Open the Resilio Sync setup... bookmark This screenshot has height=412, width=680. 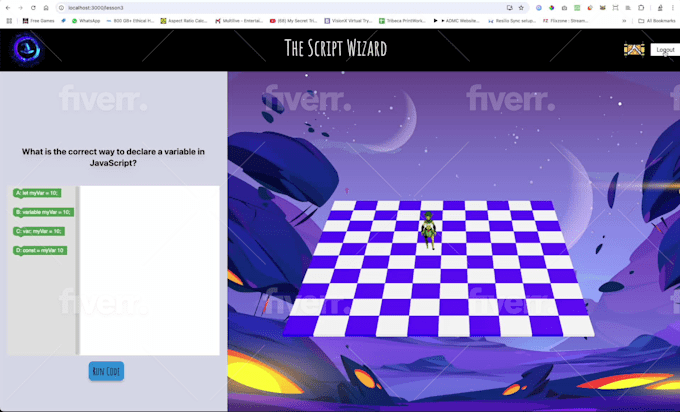512,21
